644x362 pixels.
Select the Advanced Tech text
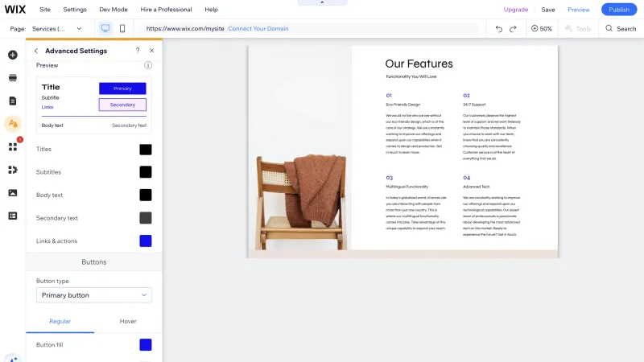coord(476,187)
